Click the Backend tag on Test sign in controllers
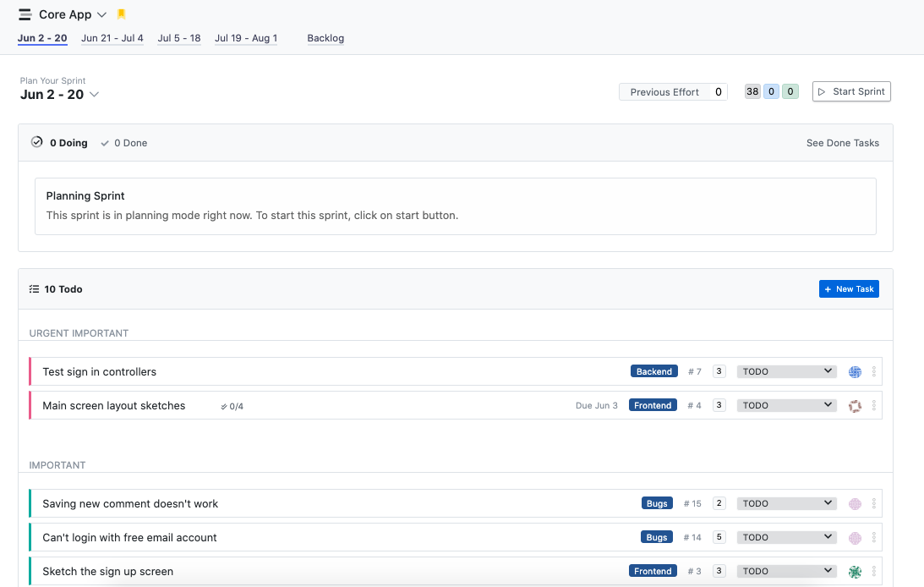924x587 pixels. pos(654,371)
